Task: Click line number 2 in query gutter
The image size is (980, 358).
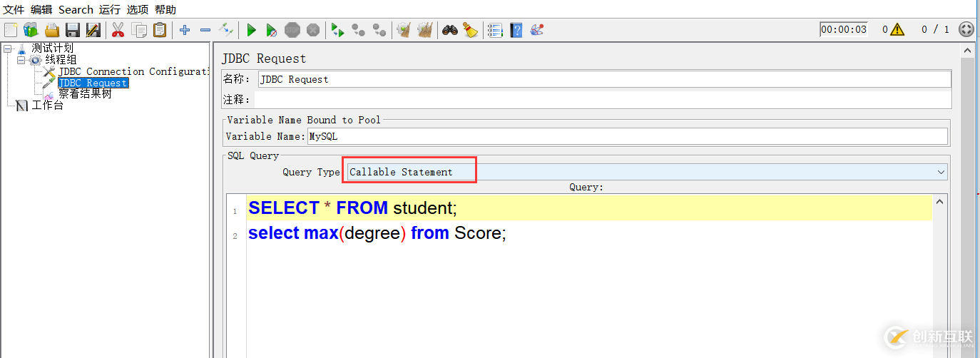Action: click(x=235, y=236)
